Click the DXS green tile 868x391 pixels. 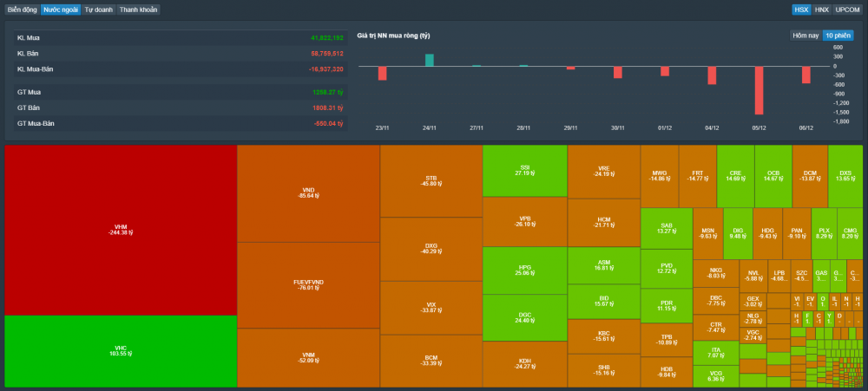click(x=845, y=176)
